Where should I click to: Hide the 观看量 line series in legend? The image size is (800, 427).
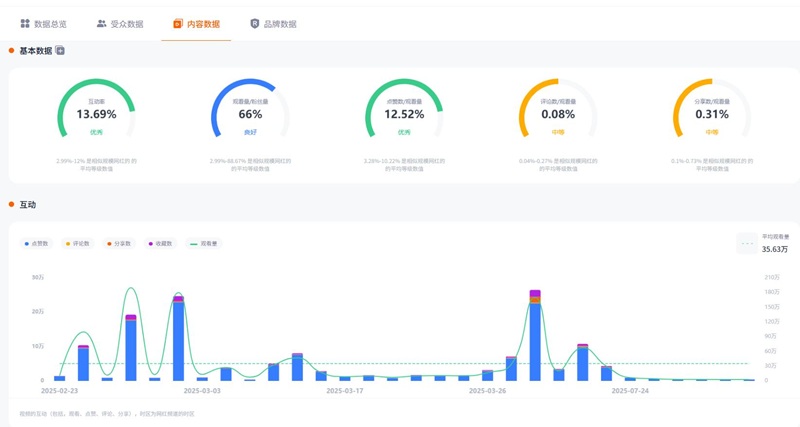pyautogui.click(x=204, y=243)
